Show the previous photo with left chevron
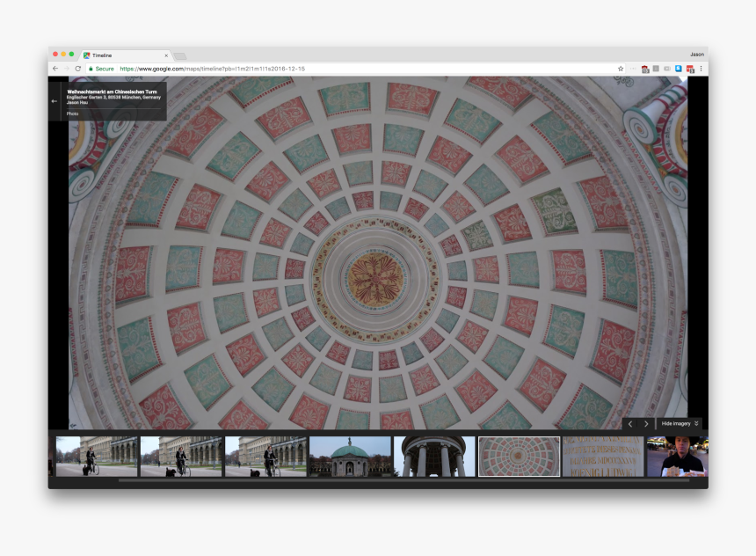The height and width of the screenshot is (556, 756). (630, 424)
